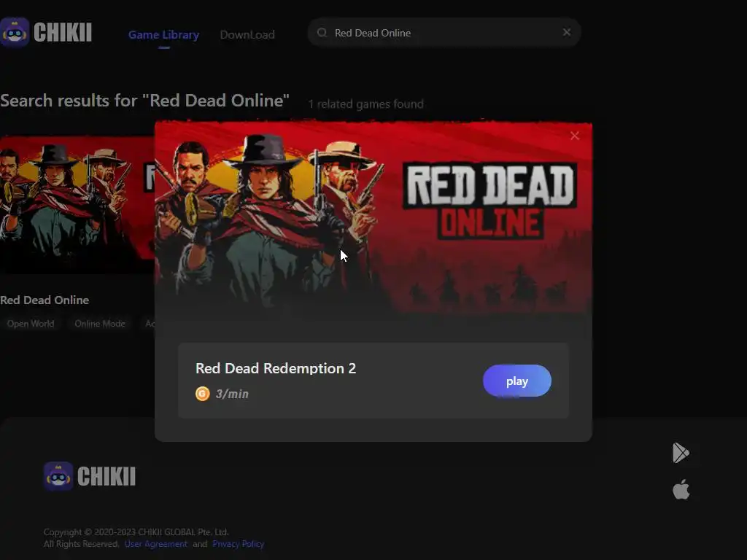The height and width of the screenshot is (560, 747).
Task: Clear the search box with the X icon
Action: coord(566,32)
